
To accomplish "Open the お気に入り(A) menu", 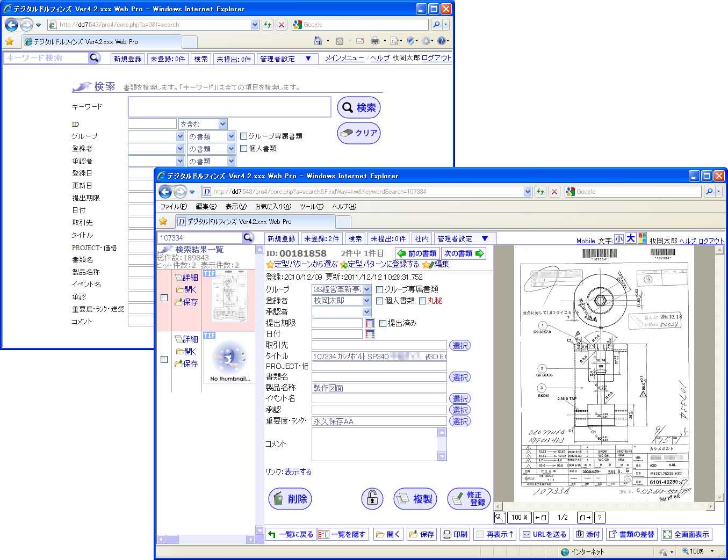I will [x=273, y=207].
